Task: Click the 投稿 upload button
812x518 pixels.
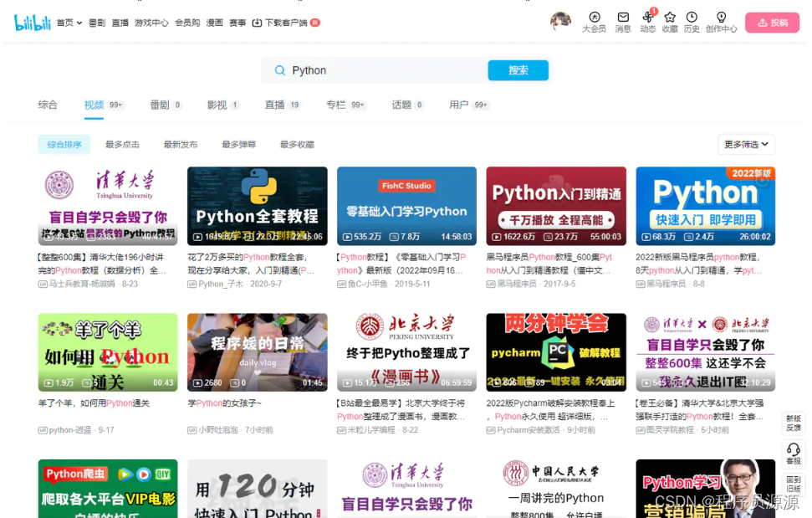Action: click(x=772, y=23)
